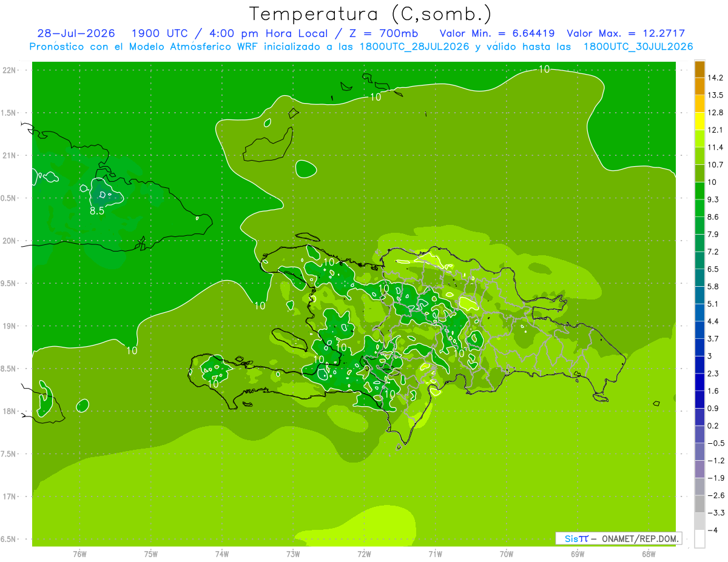Screen dimensions: 728x562
Task: Click the 8.5 contour label near Cuba
Action: tap(97, 211)
